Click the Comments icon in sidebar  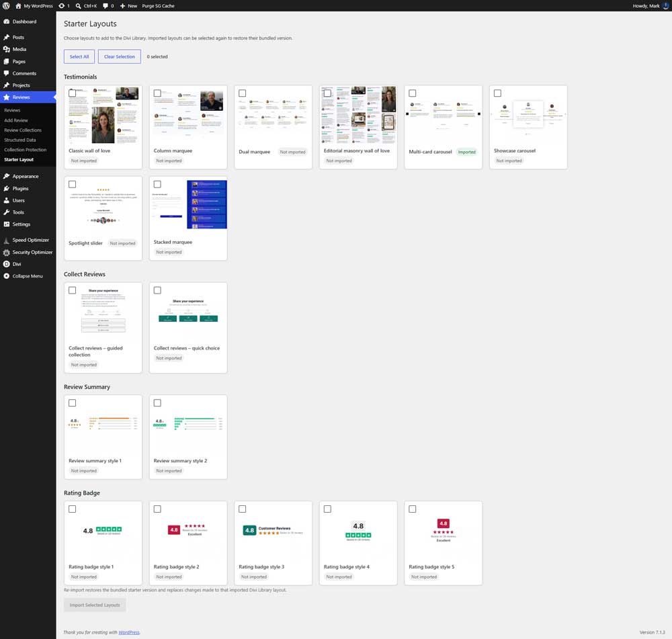click(7, 73)
